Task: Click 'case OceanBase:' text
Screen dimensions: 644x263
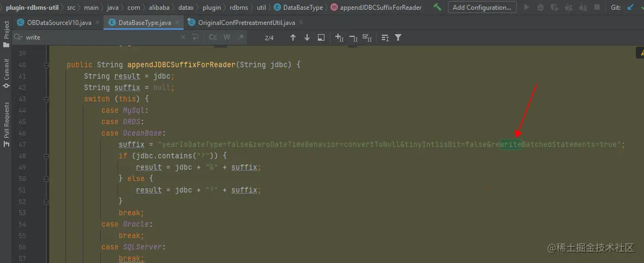Action: (x=134, y=133)
